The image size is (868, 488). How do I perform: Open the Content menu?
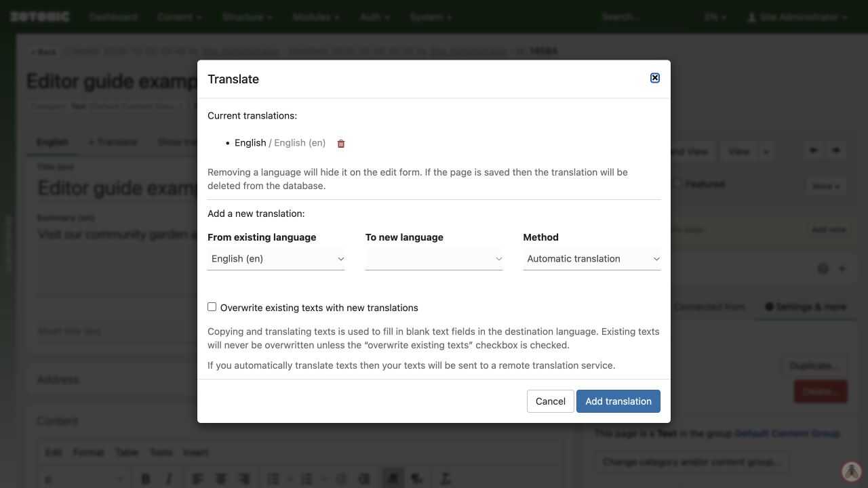[x=179, y=17]
